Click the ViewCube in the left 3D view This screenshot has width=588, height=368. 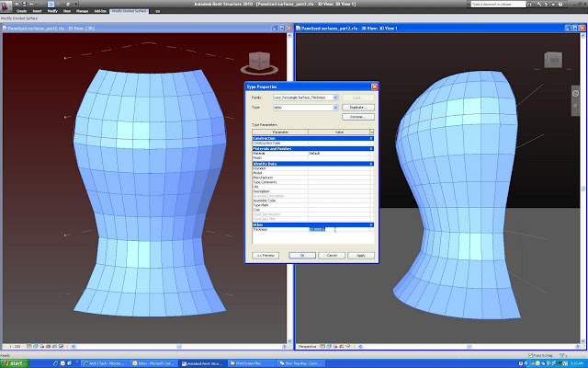(259, 62)
